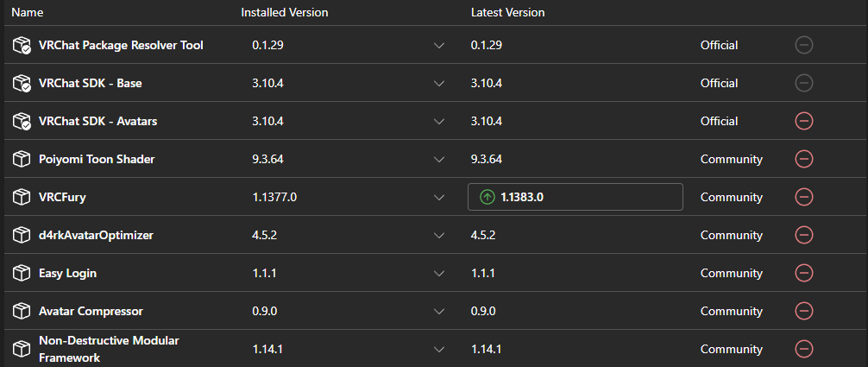Click installed version 1.1377.0 of VRCFury

coord(274,197)
